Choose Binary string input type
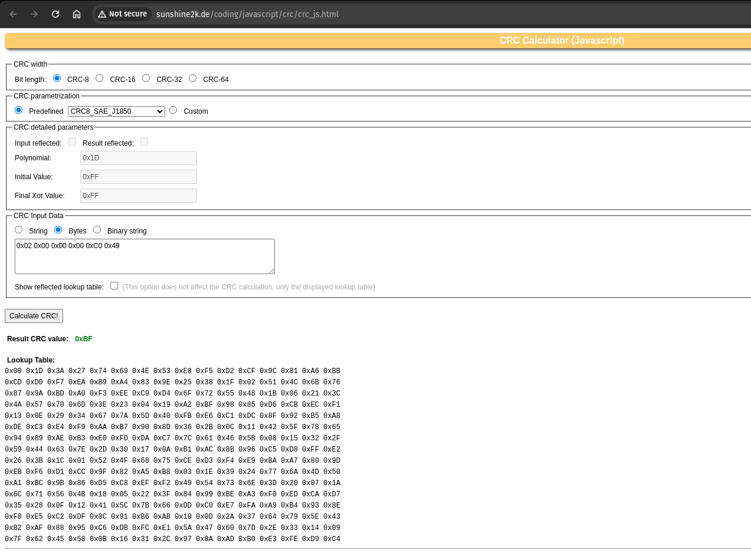751x560 pixels. (x=97, y=230)
